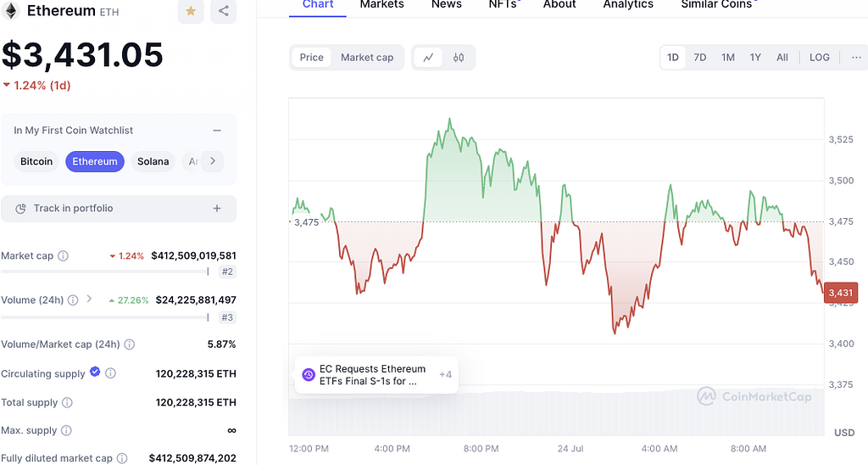This screenshot has width=868, height=465.
Task: Enable LOG scale on chart
Action: coord(820,58)
